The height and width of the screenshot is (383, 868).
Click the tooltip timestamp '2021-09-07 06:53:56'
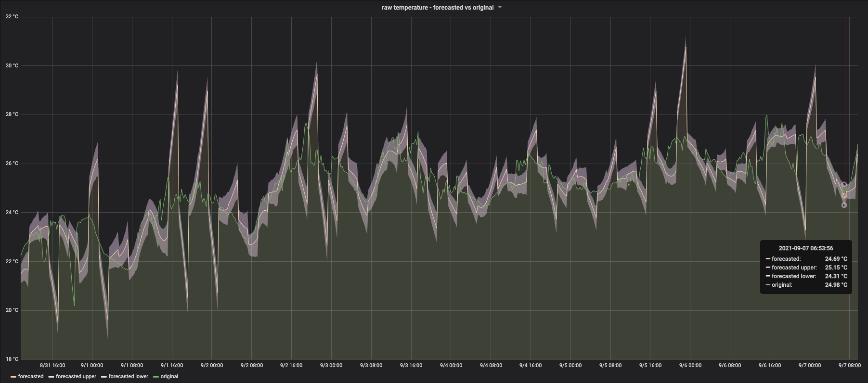(x=806, y=248)
